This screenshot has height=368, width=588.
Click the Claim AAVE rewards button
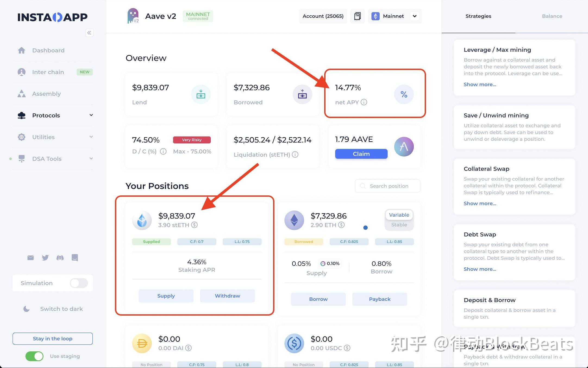click(x=361, y=154)
